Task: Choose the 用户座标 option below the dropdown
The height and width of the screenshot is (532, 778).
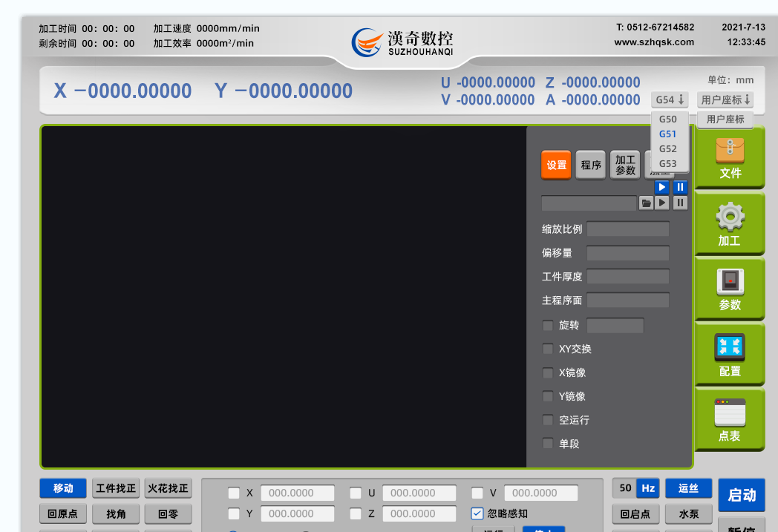Action: tap(725, 119)
